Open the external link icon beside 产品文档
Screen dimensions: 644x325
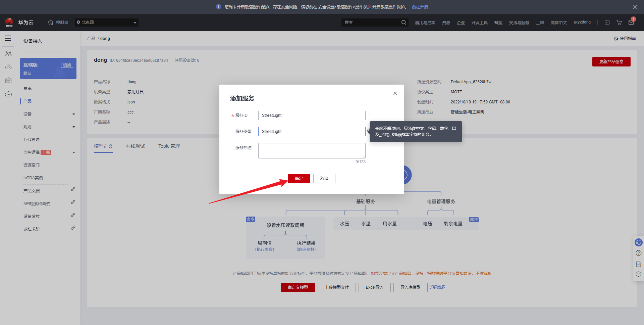pos(73,189)
